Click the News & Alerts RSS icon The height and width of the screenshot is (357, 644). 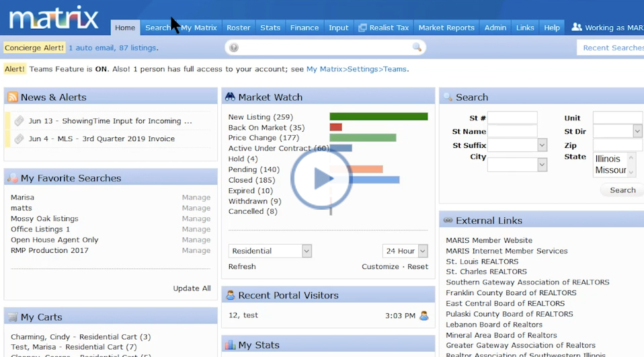[x=13, y=97]
